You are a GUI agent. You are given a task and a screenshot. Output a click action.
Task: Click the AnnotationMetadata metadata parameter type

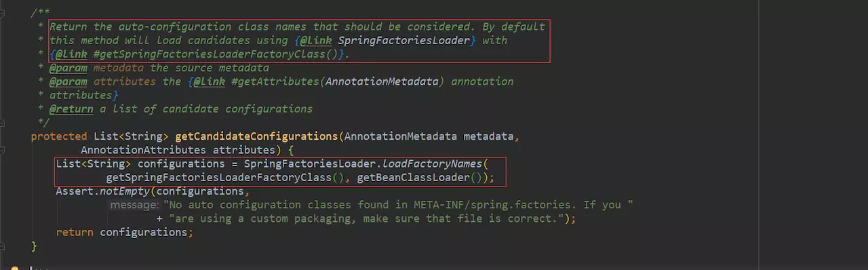click(400, 136)
